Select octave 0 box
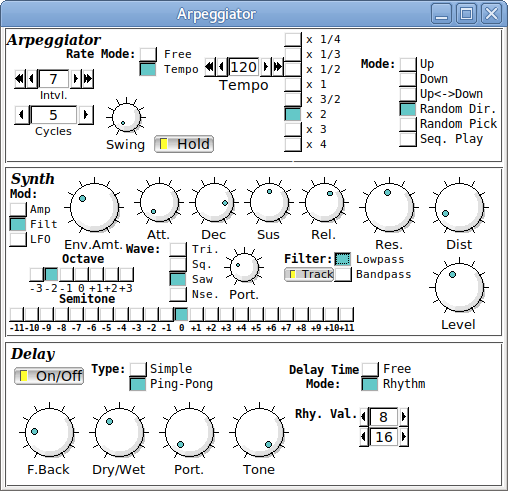This screenshot has width=508, height=491. [81, 274]
